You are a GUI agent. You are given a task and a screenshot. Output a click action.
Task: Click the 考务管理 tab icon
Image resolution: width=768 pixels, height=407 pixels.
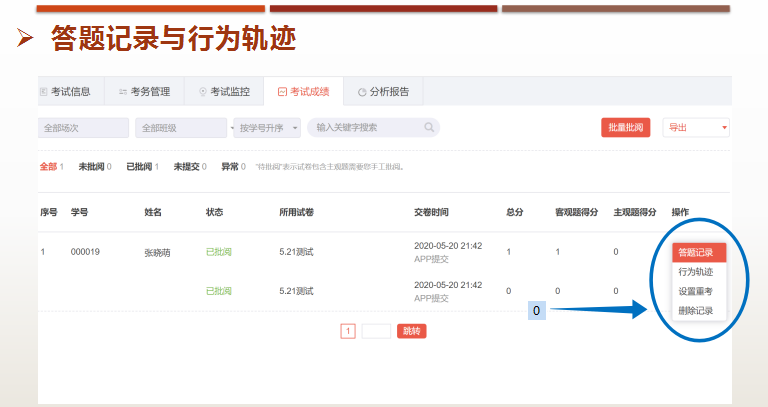tap(122, 92)
